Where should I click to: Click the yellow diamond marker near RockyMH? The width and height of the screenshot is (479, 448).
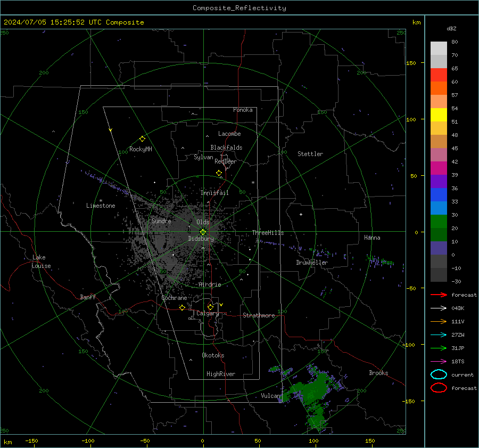click(142, 139)
